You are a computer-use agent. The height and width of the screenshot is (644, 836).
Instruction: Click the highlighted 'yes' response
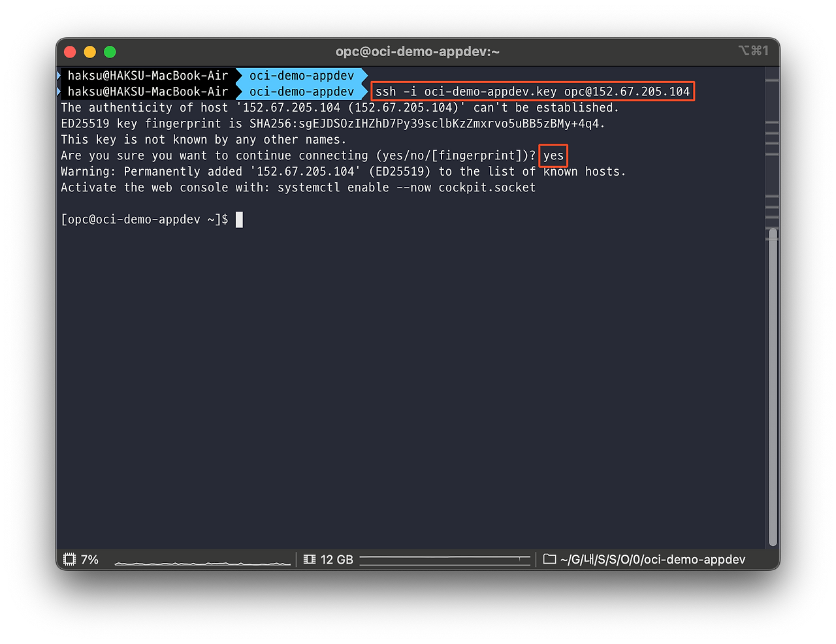[553, 155]
